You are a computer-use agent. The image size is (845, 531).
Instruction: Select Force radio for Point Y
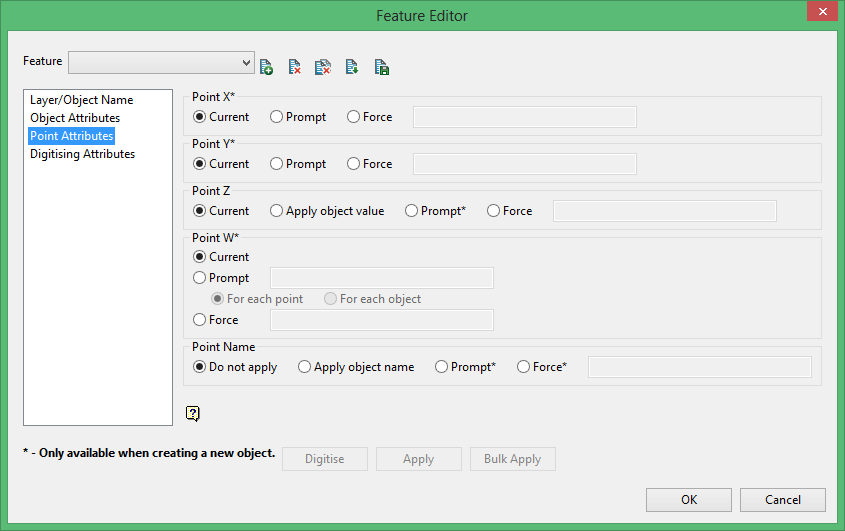click(x=370, y=164)
